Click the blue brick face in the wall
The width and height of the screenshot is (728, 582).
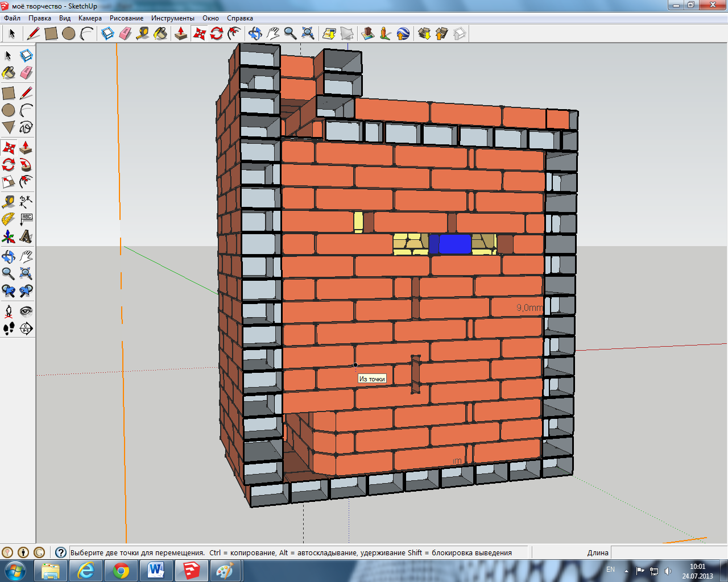point(454,244)
